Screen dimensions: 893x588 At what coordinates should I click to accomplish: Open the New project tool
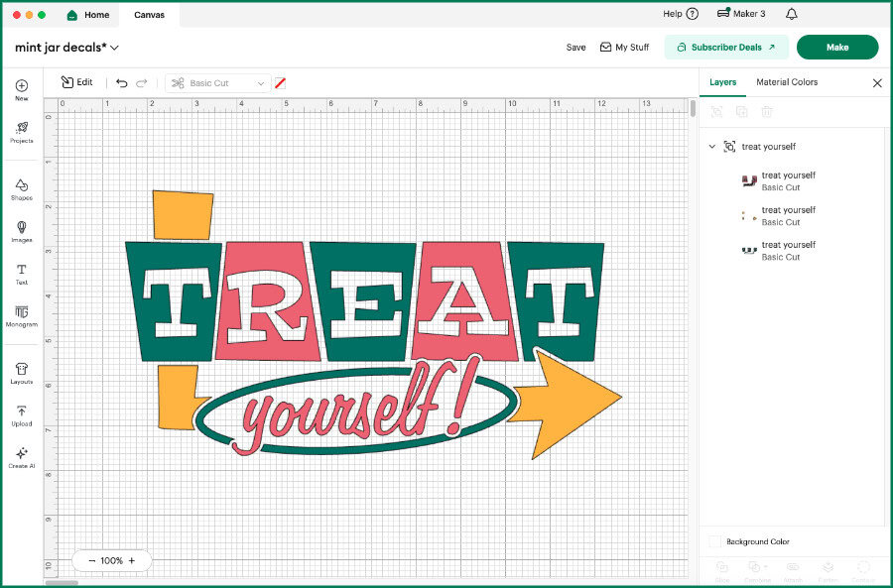tap(22, 90)
